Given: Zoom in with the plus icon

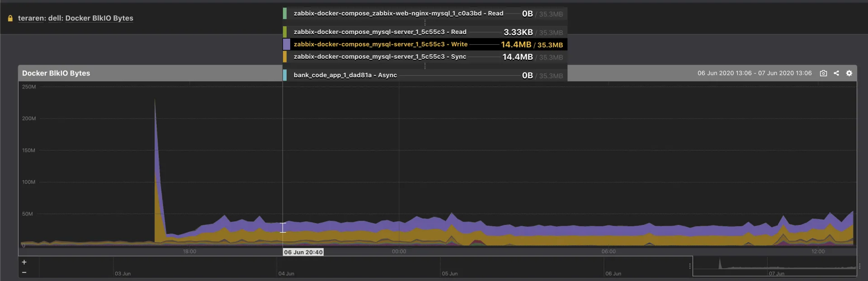Looking at the screenshot, I should [24, 262].
